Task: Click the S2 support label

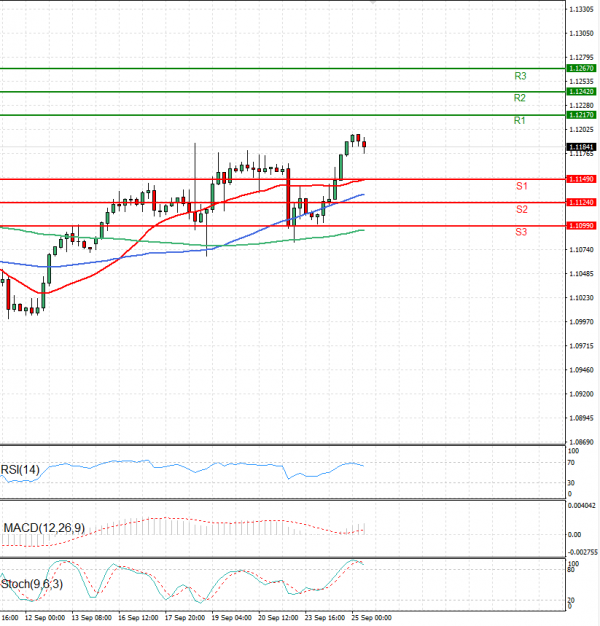Action: click(522, 209)
